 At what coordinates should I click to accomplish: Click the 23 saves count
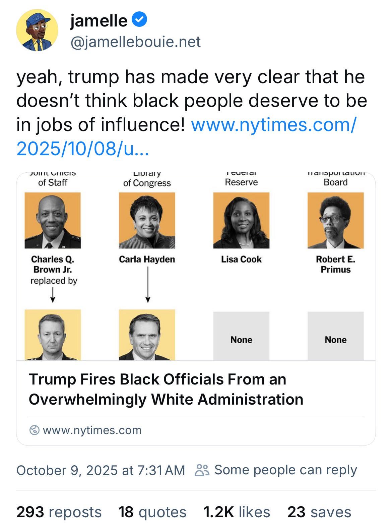click(319, 512)
